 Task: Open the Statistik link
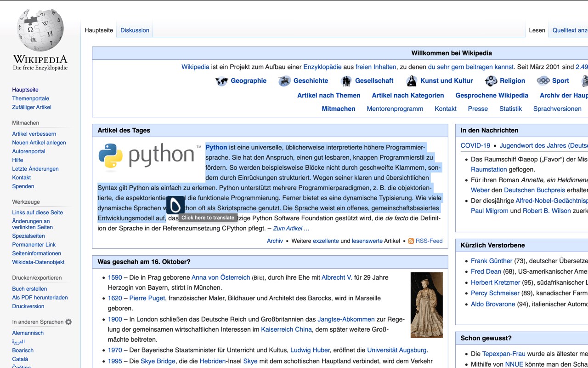pyautogui.click(x=511, y=109)
